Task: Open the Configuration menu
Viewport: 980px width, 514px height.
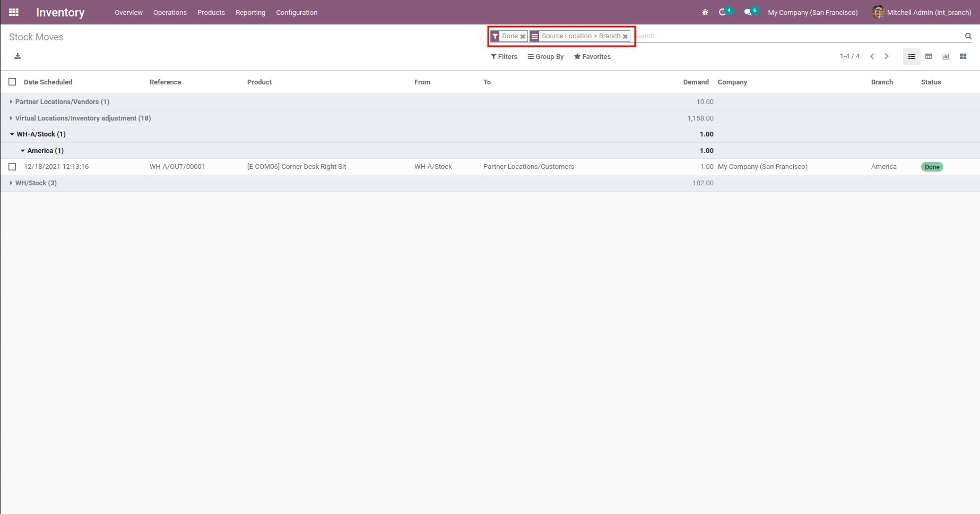Action: 297,12
